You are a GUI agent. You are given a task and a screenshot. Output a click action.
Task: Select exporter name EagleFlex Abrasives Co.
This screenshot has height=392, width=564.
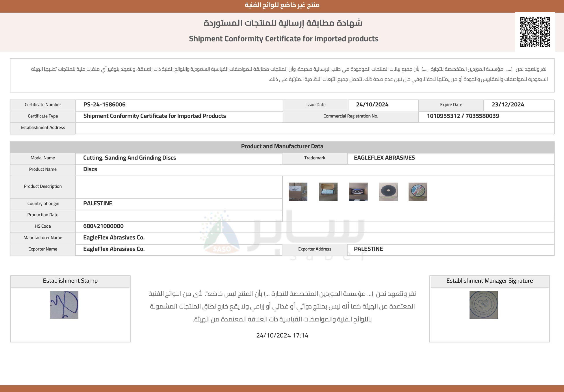click(114, 249)
